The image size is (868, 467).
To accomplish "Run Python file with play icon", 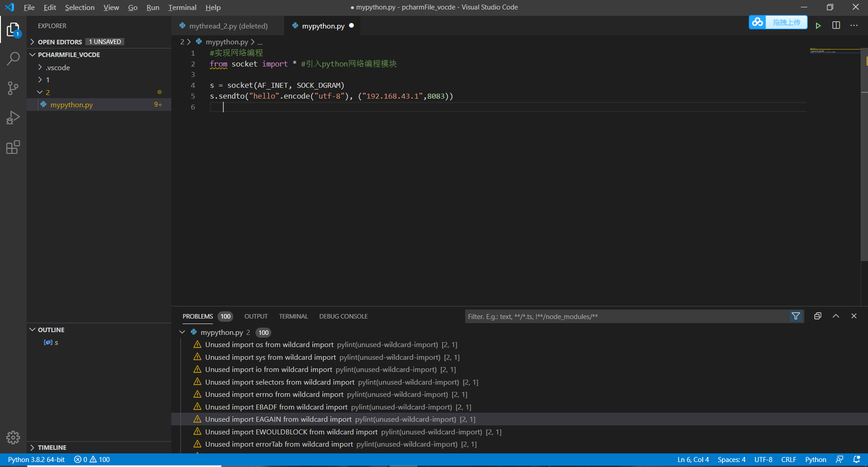I will (818, 26).
